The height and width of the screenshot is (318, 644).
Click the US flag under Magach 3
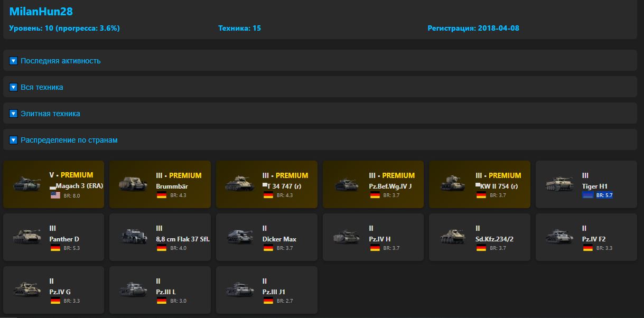(55, 195)
